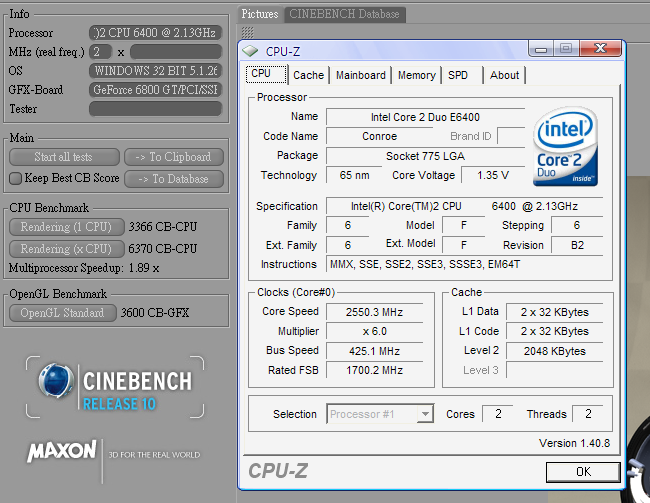Click the -> To Clipboard button
The image size is (650, 503).
[173, 157]
